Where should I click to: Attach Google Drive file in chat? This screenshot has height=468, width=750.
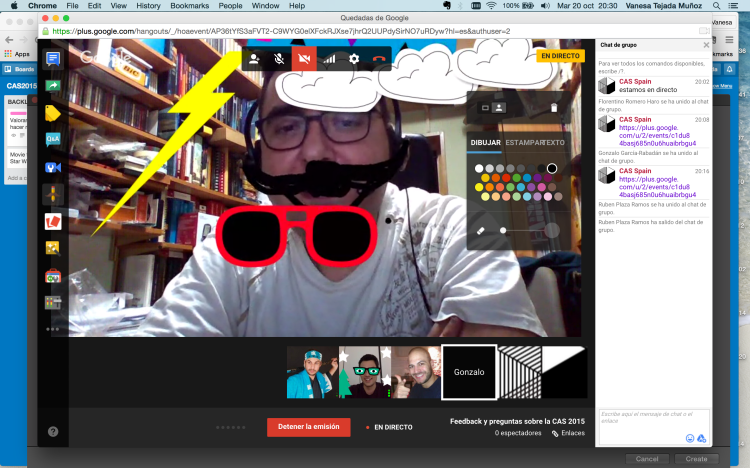[701, 438]
